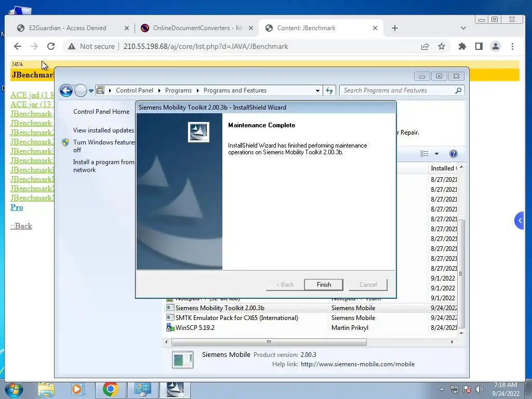Image resolution: width=532 pixels, height=399 pixels.
Task: Click Chrome reload page icon
Action: tap(51, 46)
